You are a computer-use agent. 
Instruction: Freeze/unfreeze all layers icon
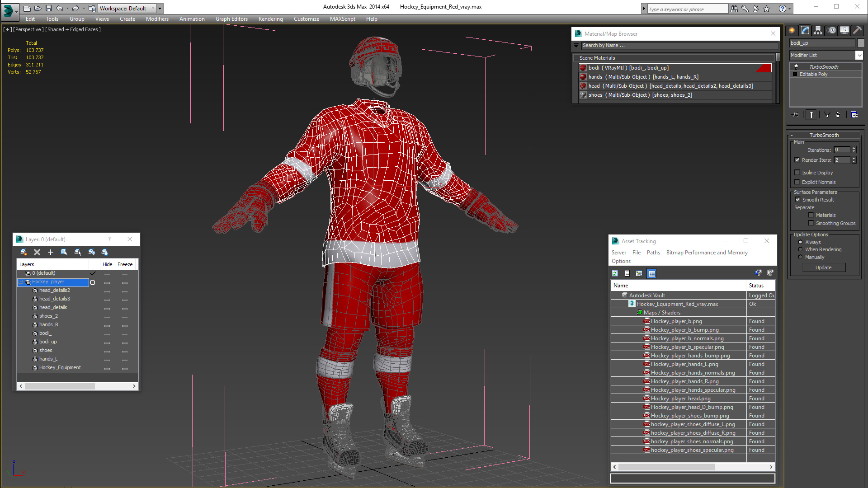point(105,252)
